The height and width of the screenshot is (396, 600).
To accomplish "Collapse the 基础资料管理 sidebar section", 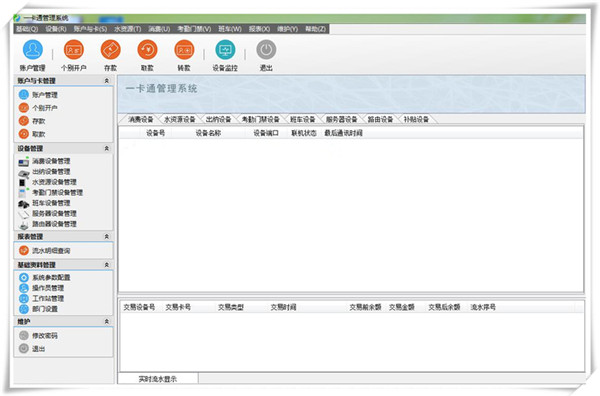I will click(x=107, y=265).
